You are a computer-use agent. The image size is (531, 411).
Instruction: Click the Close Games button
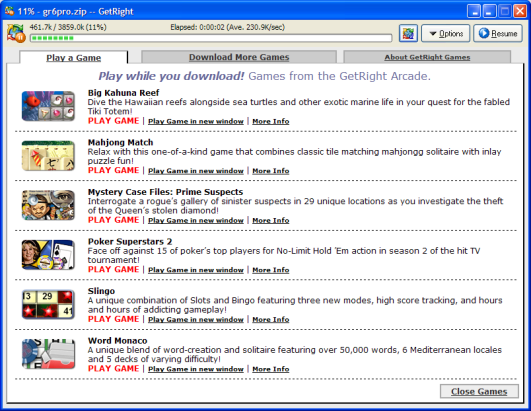pyautogui.click(x=479, y=391)
